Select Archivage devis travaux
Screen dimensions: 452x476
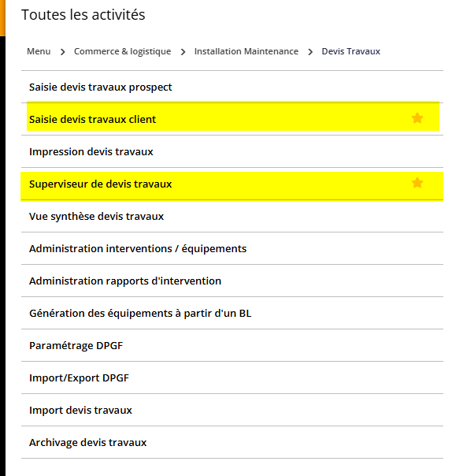232,443
